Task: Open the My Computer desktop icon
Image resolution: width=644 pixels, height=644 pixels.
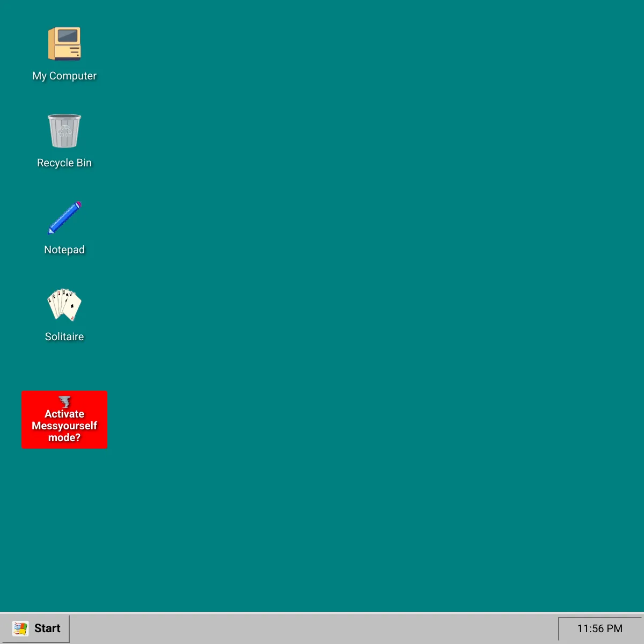Action: 64,43
